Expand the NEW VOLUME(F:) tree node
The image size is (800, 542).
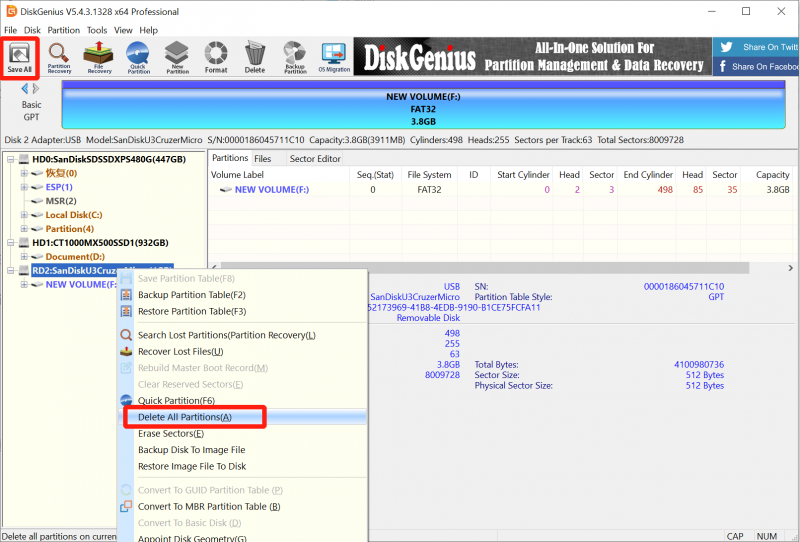tap(24, 284)
